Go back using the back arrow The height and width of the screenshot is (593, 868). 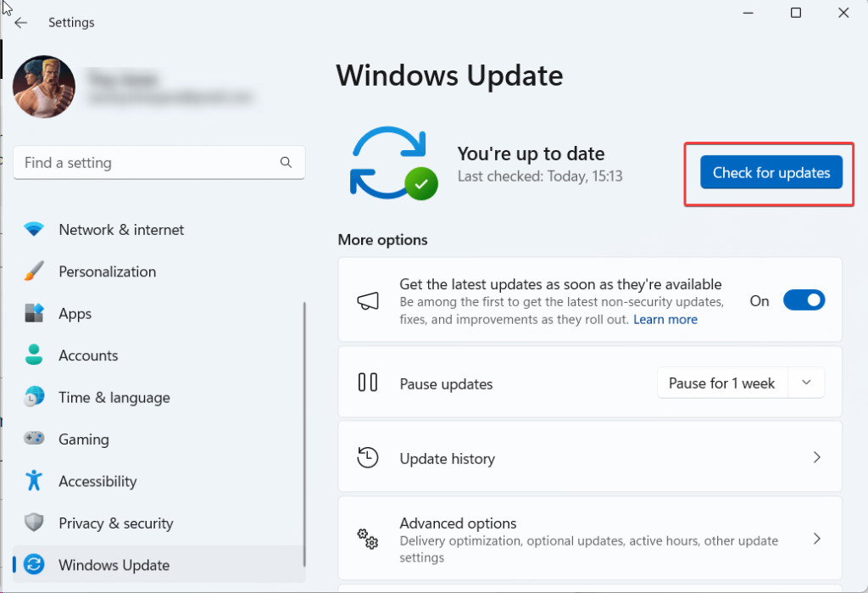(21, 23)
